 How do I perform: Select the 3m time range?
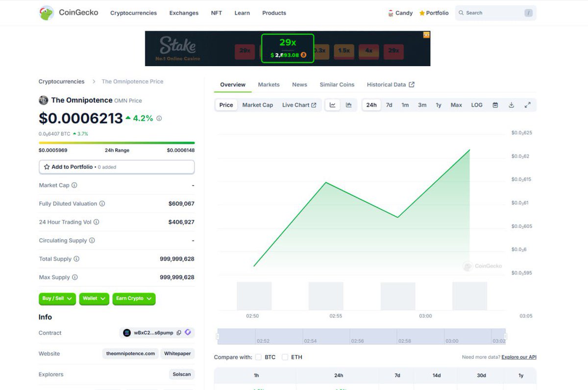422,105
